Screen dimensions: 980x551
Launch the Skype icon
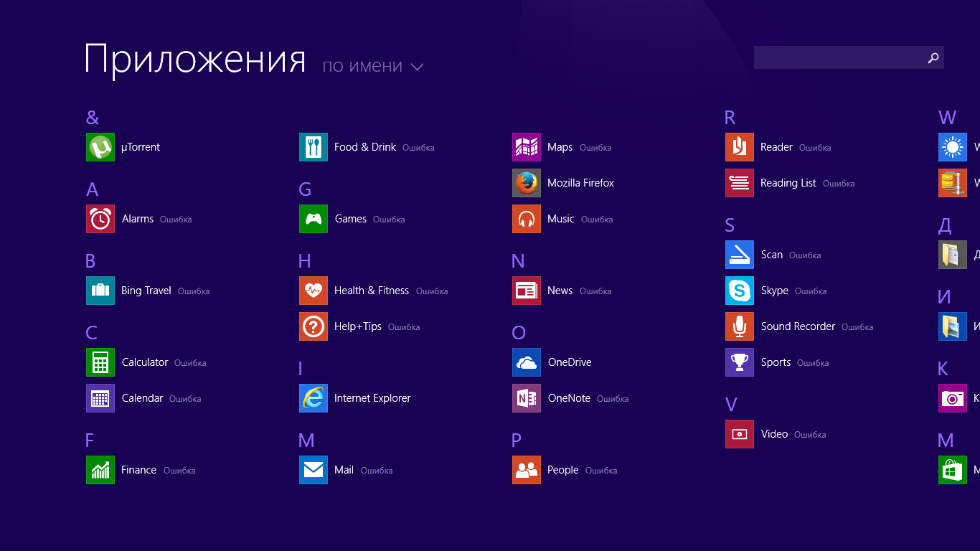click(x=740, y=291)
